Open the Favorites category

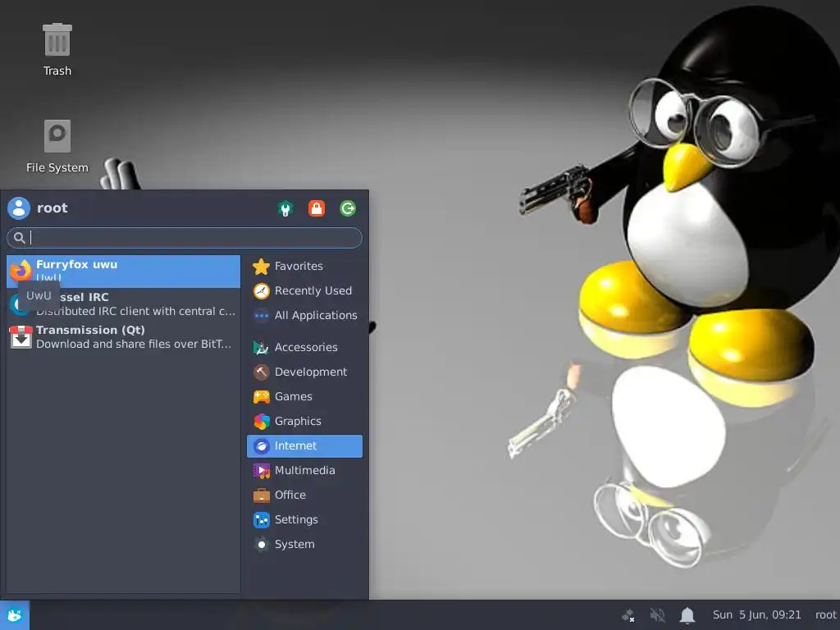(304, 267)
